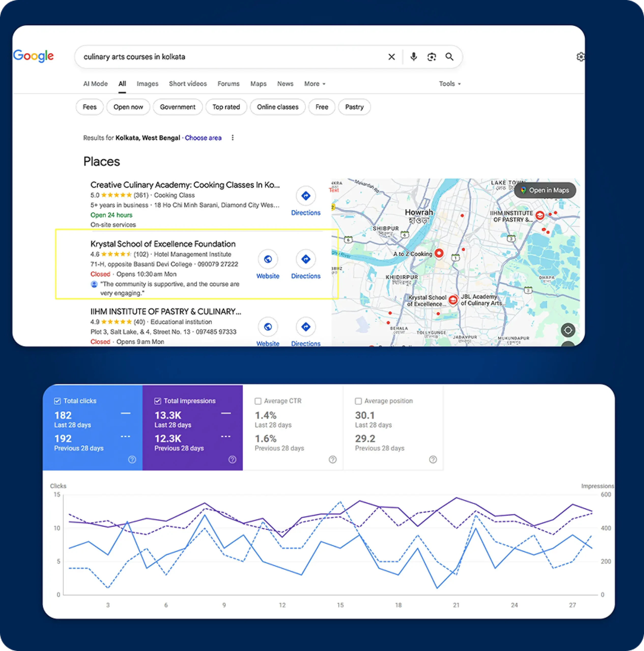Click the Open in Maps button
Viewport: 644px width, 651px height.
545,190
